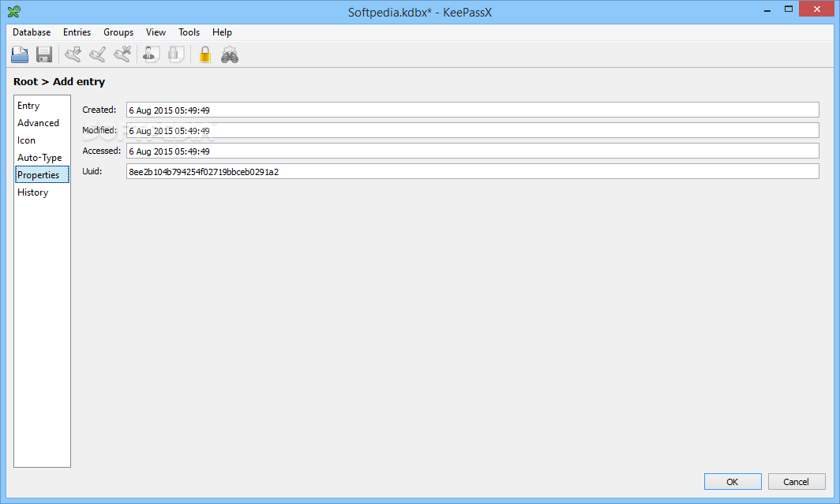This screenshot has height=504, width=840.
Task: Click the 'Accessed:' label
Action: 101,151
